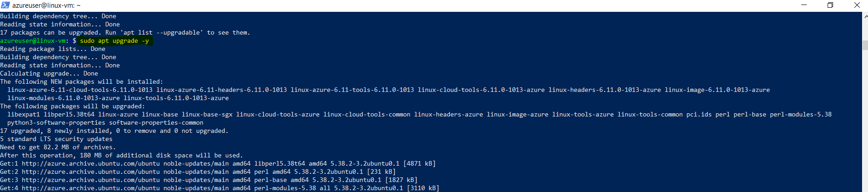Click the Get:3 archive URL for perl-base
This screenshot has width=868, height=192.
tap(91, 180)
